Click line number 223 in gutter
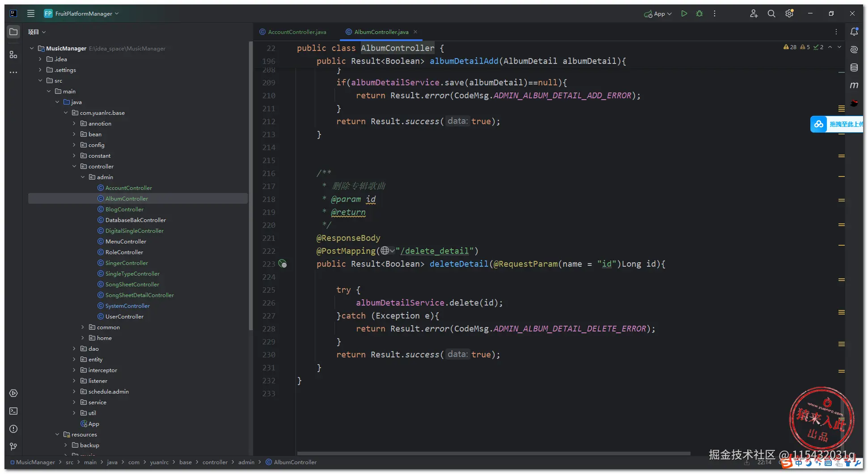The width and height of the screenshot is (868, 474). pos(269,264)
